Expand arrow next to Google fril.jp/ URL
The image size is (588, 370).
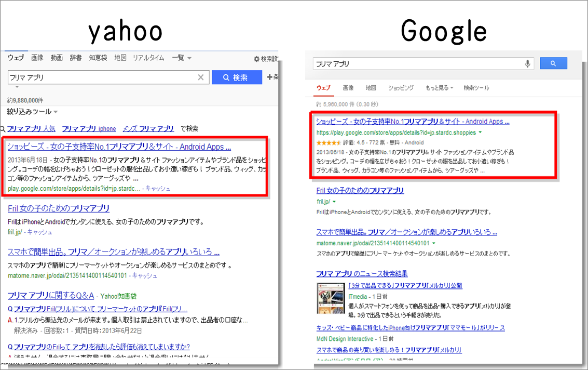coord(334,202)
